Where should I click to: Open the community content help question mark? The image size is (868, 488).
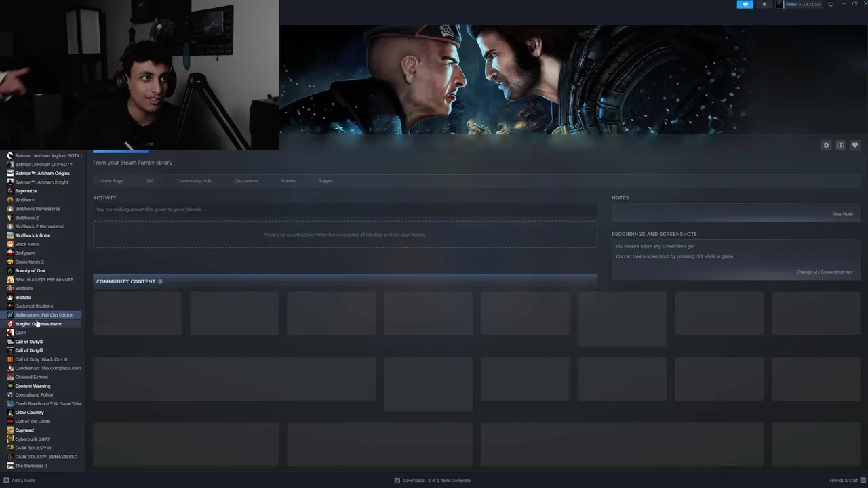coord(160,281)
